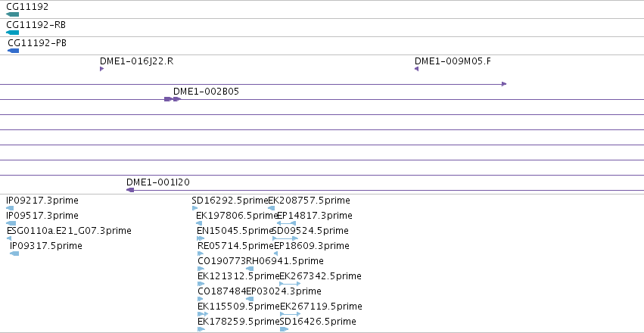The height and width of the screenshot is (333, 644).
Task: Click the CO187484 label
Action: point(222,291)
